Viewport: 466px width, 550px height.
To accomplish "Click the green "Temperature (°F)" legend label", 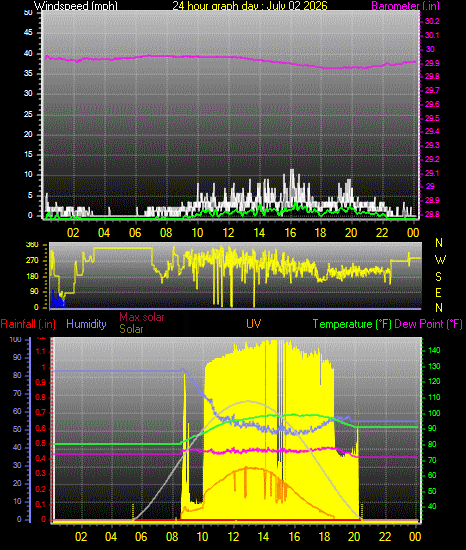I will pos(352,324).
